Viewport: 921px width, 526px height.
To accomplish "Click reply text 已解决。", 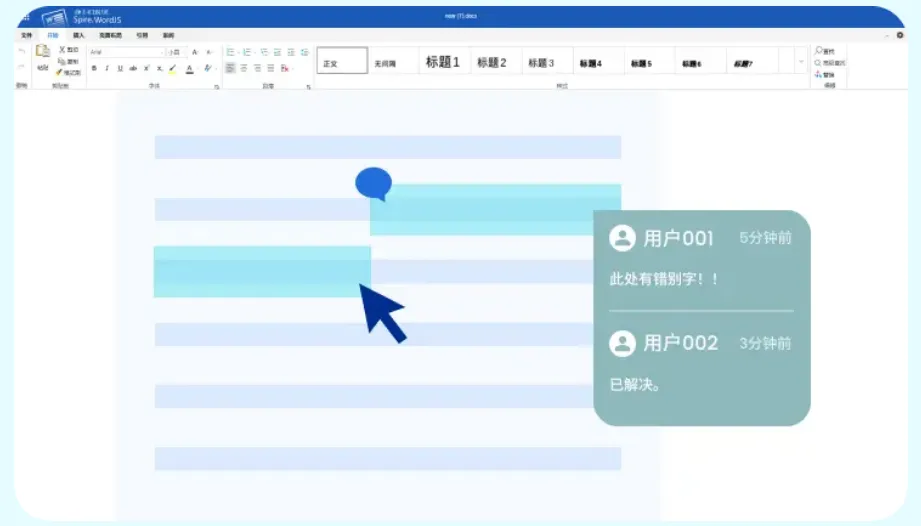I will 634,385.
